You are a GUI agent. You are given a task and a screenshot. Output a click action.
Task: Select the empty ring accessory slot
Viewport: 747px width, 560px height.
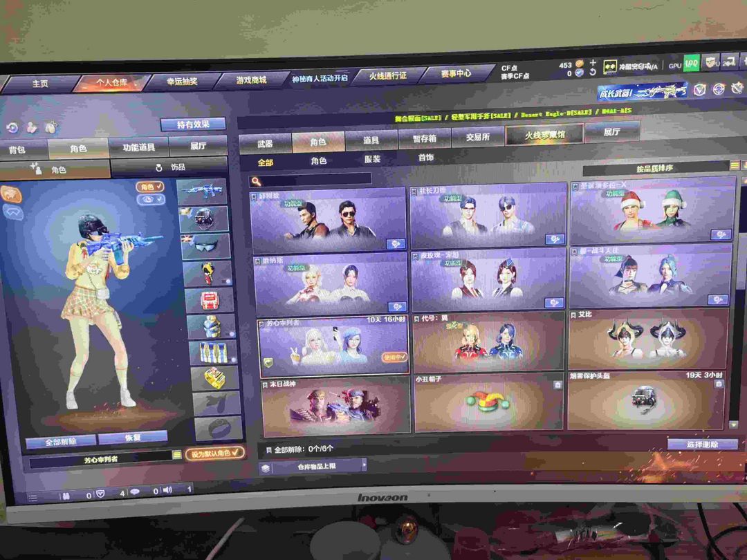click(x=218, y=429)
